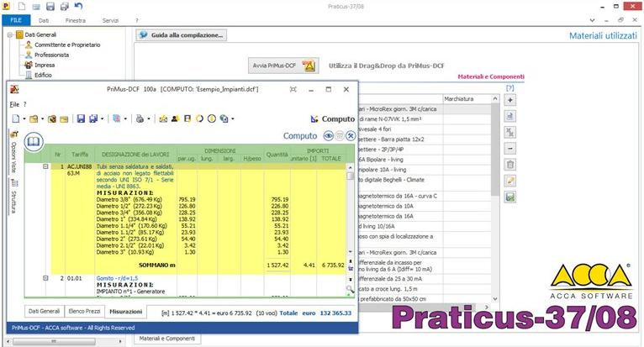
Task: Open dropdown arrow next to printer icon
Action: (x=149, y=119)
